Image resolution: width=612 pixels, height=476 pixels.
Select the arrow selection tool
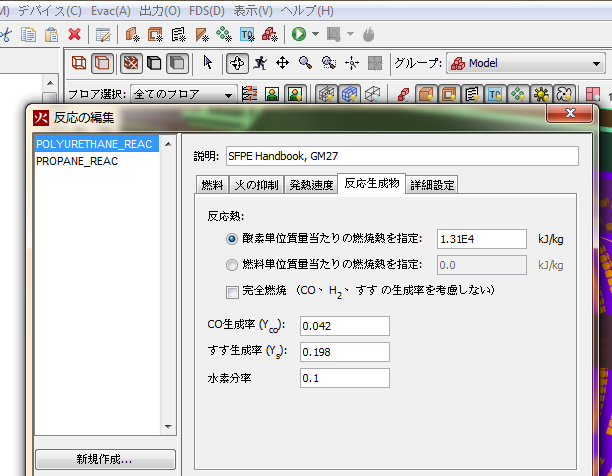click(x=208, y=63)
